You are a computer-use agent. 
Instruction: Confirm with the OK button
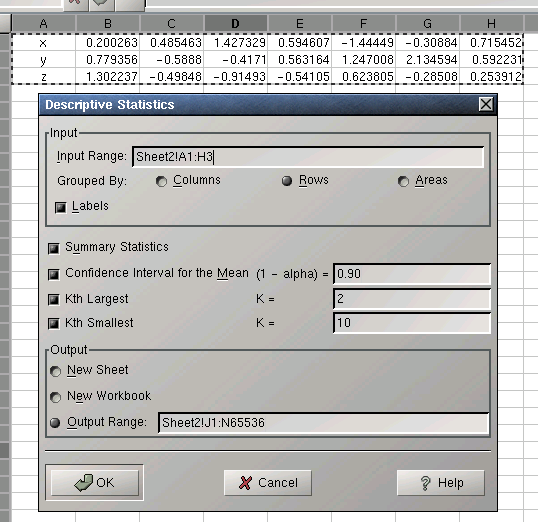click(94, 483)
